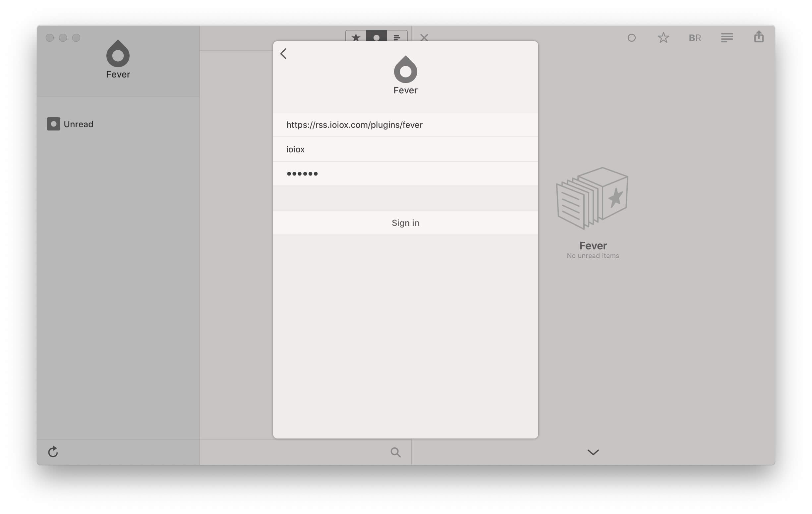Click the green zoom window button
Screen dimensions: 812x514
click(76, 38)
